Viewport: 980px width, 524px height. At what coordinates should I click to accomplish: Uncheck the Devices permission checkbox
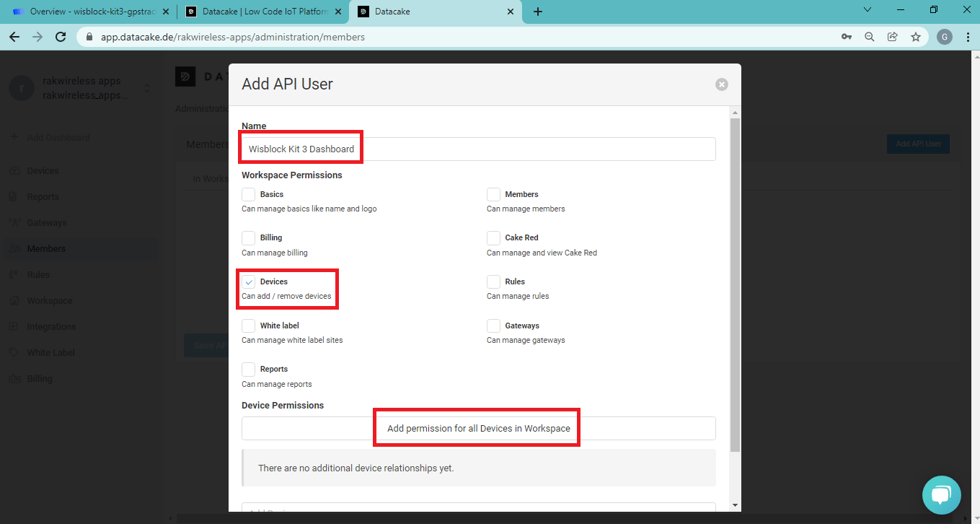(x=249, y=282)
